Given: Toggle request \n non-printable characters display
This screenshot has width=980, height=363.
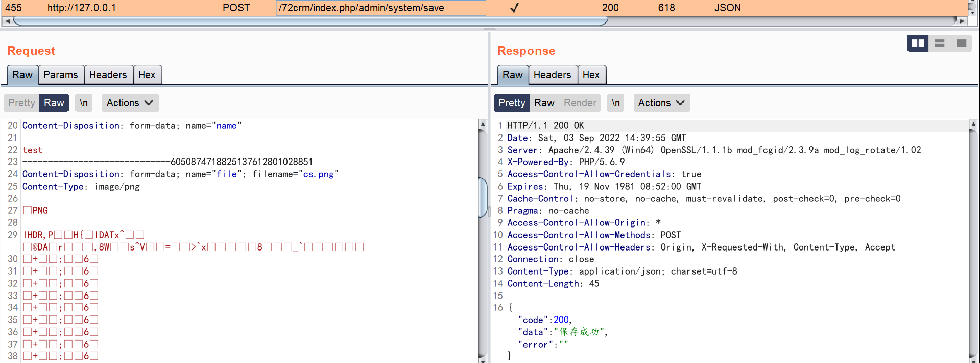Looking at the screenshot, I should [84, 103].
